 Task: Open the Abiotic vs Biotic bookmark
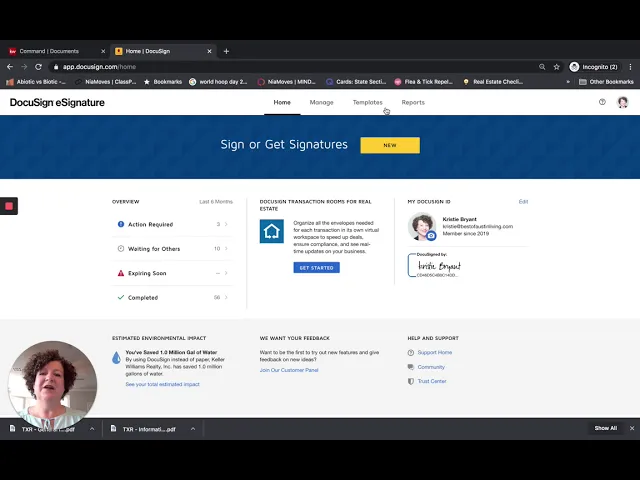tap(36, 82)
